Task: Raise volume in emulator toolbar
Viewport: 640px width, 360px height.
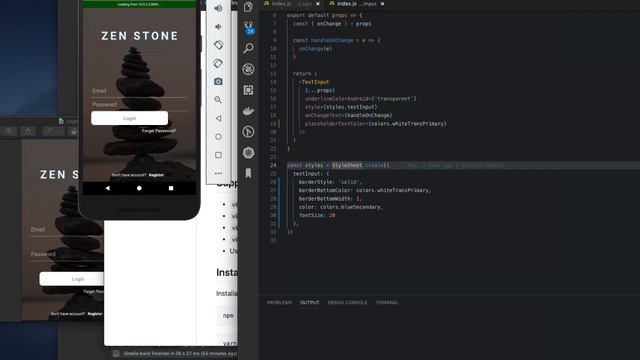Action: [x=218, y=8]
